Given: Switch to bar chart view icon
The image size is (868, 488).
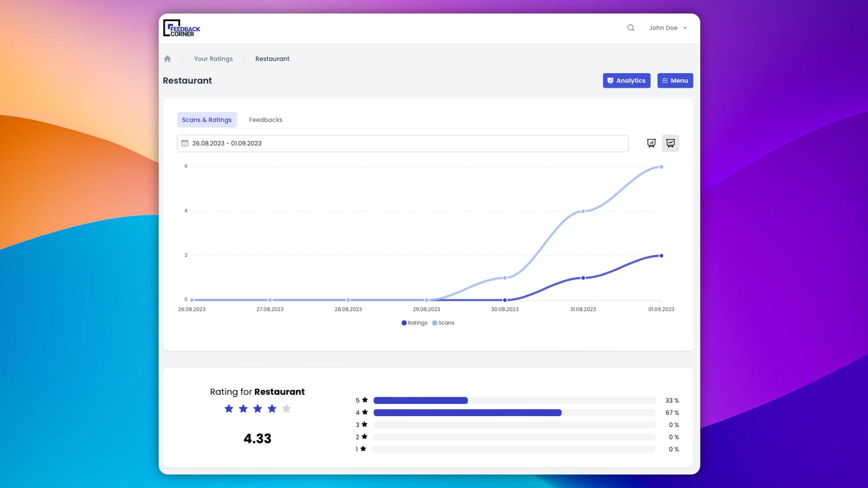Looking at the screenshot, I should coord(651,143).
